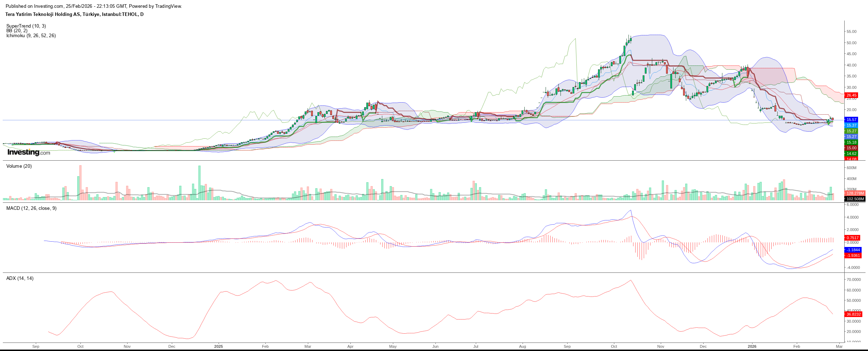
Task: Open the Volume (20) pane label
Action: 19,166
